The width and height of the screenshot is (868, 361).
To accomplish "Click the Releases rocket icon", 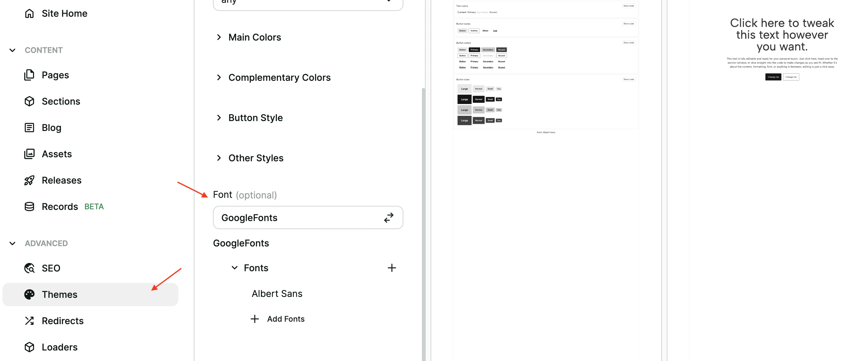I will 30,180.
